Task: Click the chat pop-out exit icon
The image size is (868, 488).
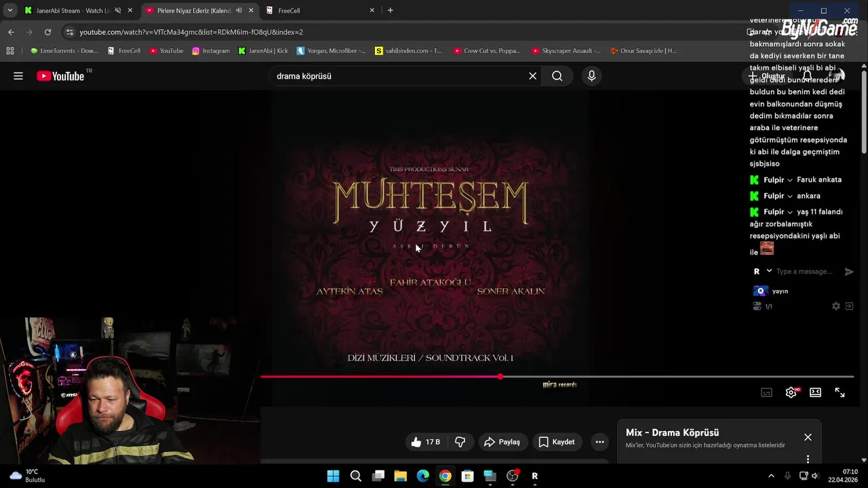Action: 849,306
